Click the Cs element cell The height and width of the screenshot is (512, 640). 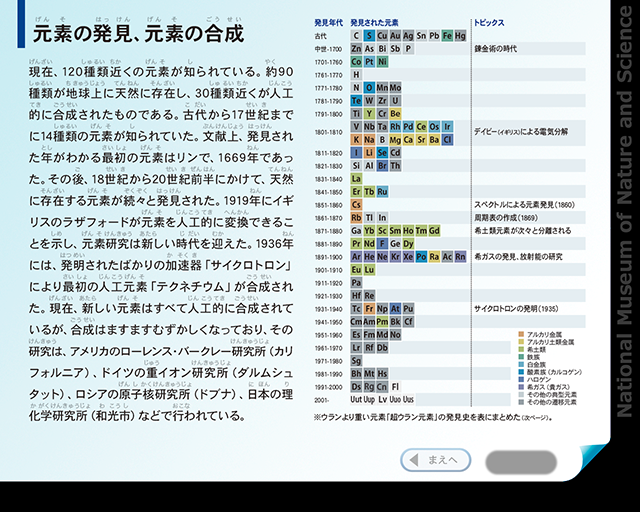[356, 205]
